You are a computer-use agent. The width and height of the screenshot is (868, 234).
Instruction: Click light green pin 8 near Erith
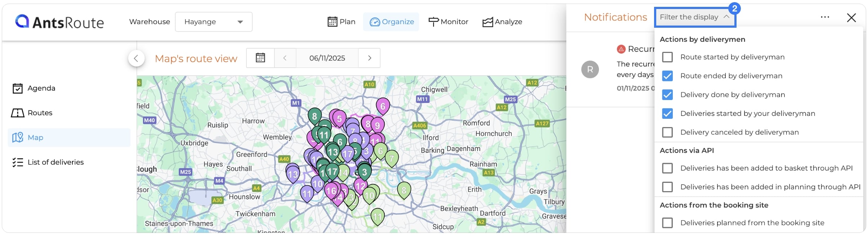tap(404, 191)
